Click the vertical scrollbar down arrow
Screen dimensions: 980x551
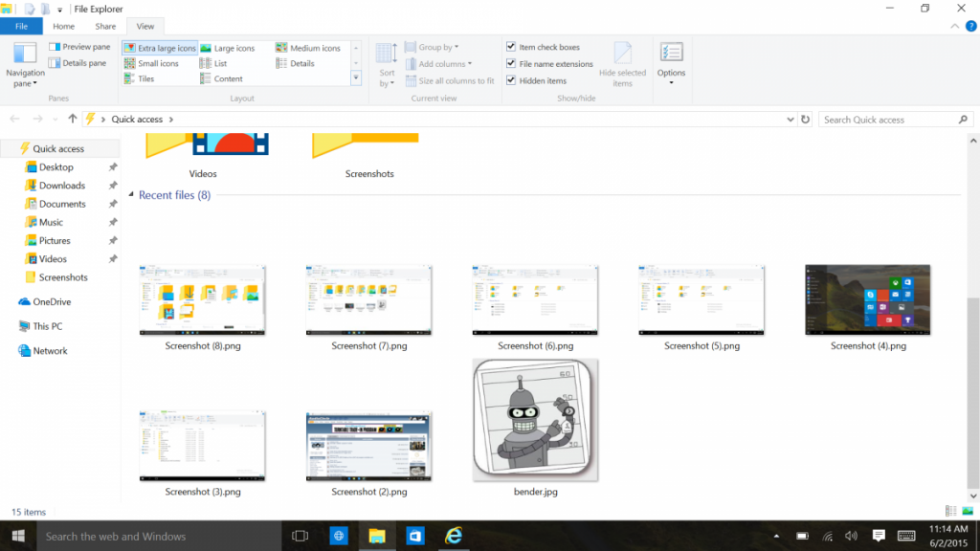[973, 496]
